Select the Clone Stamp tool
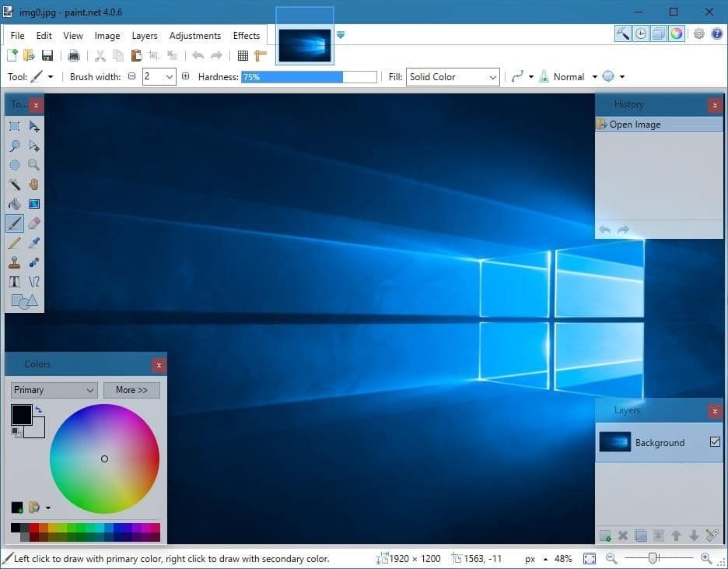The width and height of the screenshot is (728, 569). tap(14, 262)
